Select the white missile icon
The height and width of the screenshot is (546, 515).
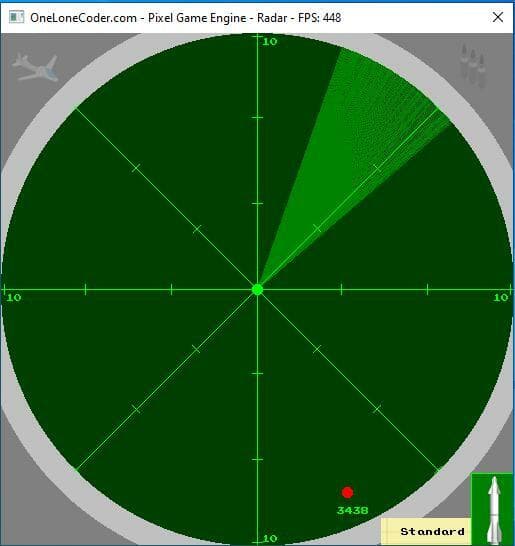[493, 510]
